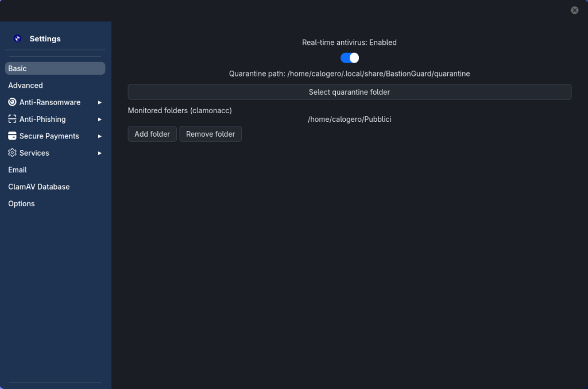588x389 pixels.
Task: Open Secure Payments settings label
Action: [x=49, y=136]
